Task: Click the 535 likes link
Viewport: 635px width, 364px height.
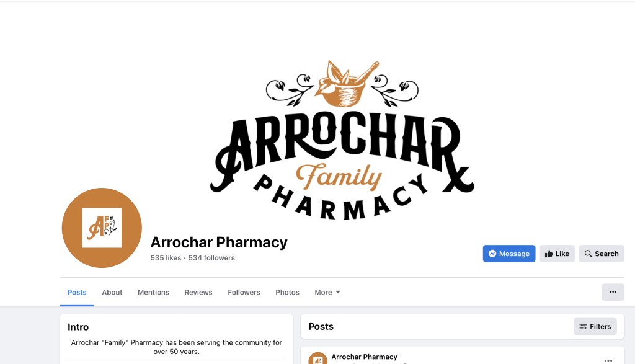Action: 166,258
